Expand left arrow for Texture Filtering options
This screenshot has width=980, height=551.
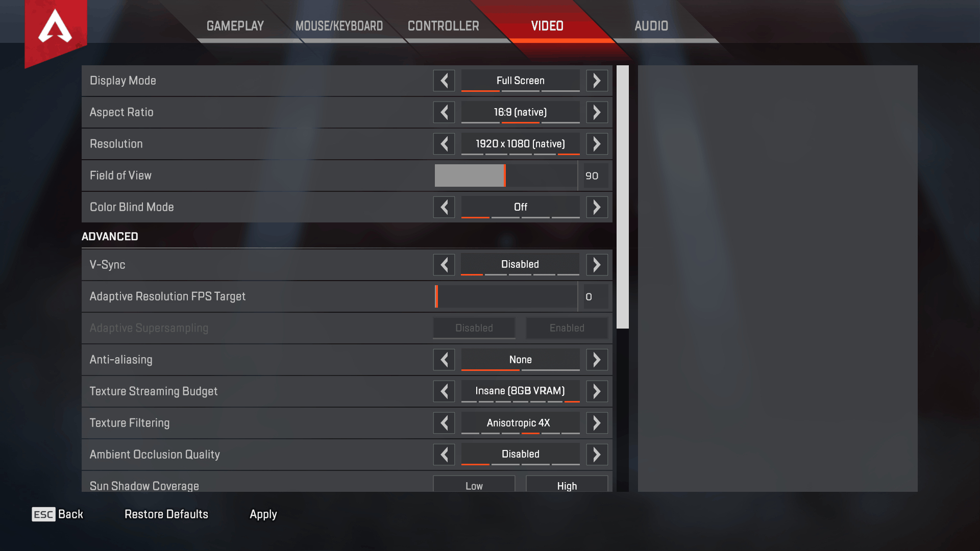[444, 422]
